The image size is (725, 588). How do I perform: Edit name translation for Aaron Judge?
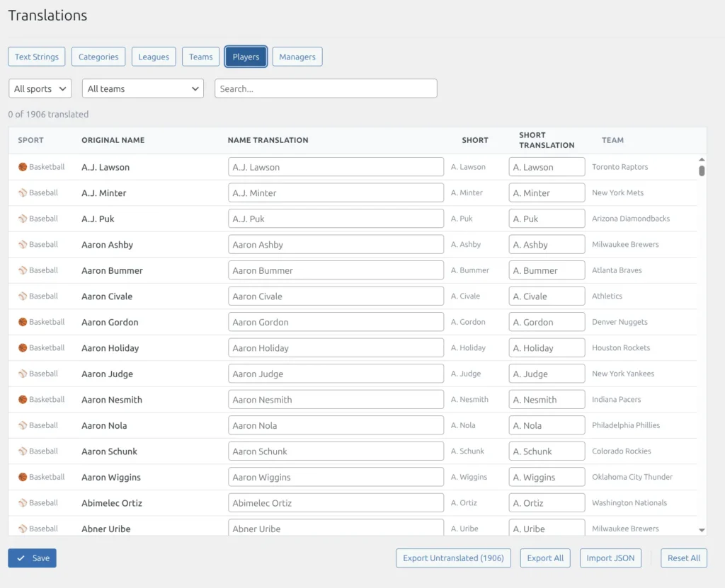(336, 374)
